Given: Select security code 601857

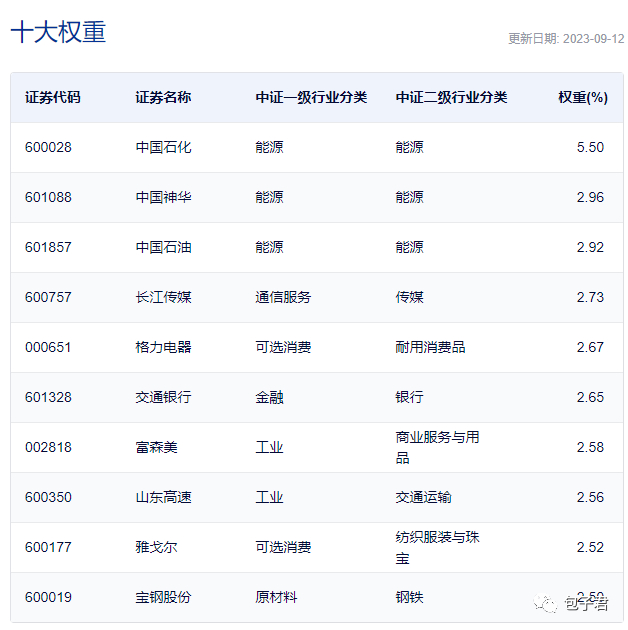Looking at the screenshot, I should [x=48, y=247].
